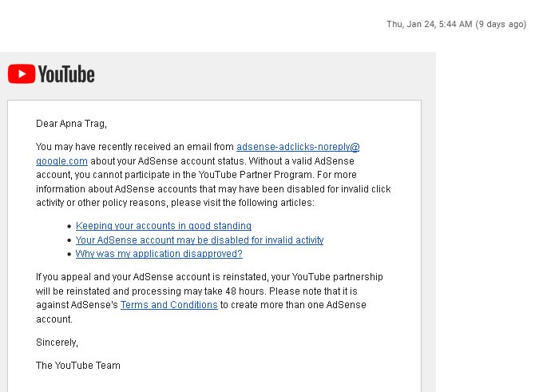Open the adsense-adclicks-noreply@ google.com email link
The image size is (539, 392).
(298, 147)
